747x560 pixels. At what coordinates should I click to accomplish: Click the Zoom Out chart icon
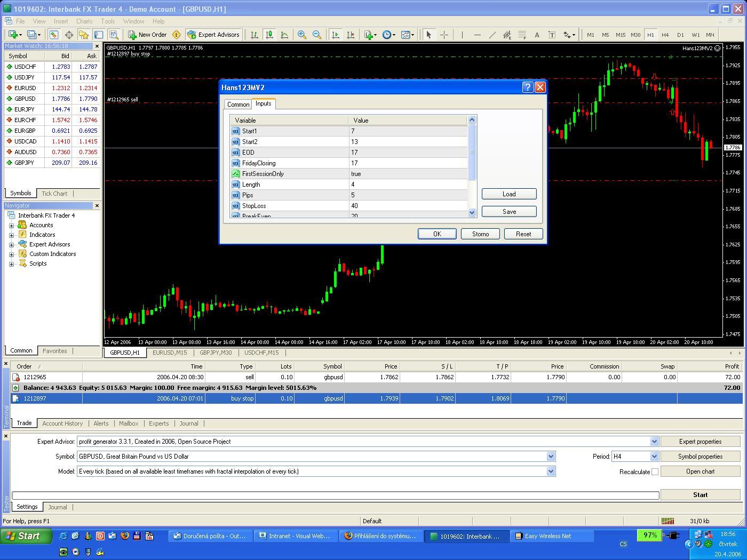317,35
